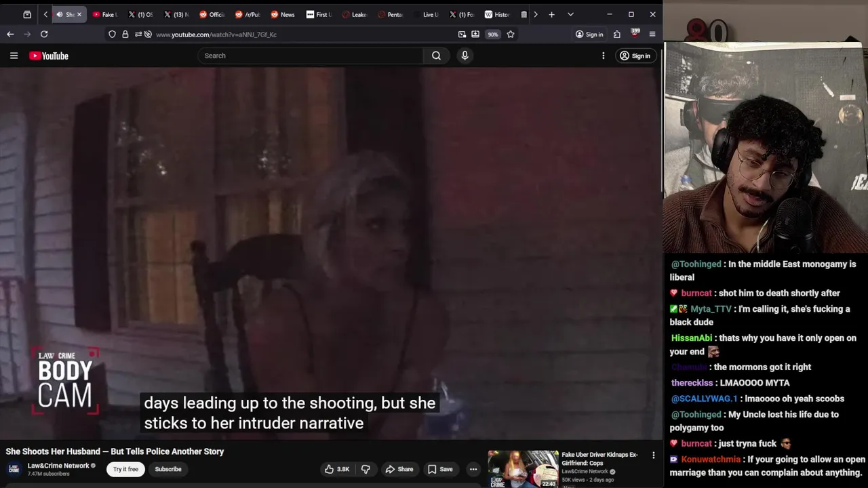Switch to the '/r/Pub' Reddit tab
868x488 pixels.
(x=248, y=14)
